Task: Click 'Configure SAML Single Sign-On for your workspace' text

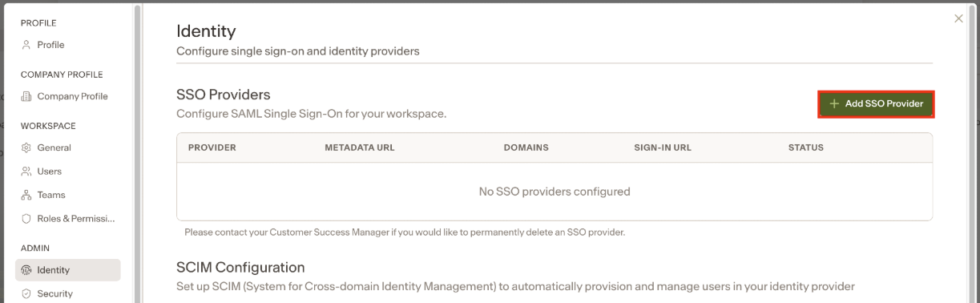Action: tap(311, 115)
